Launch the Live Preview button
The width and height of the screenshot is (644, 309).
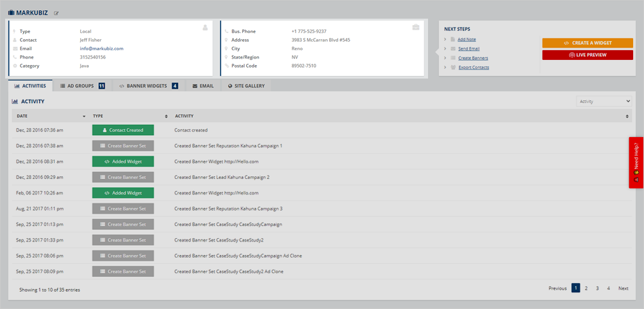(587, 55)
